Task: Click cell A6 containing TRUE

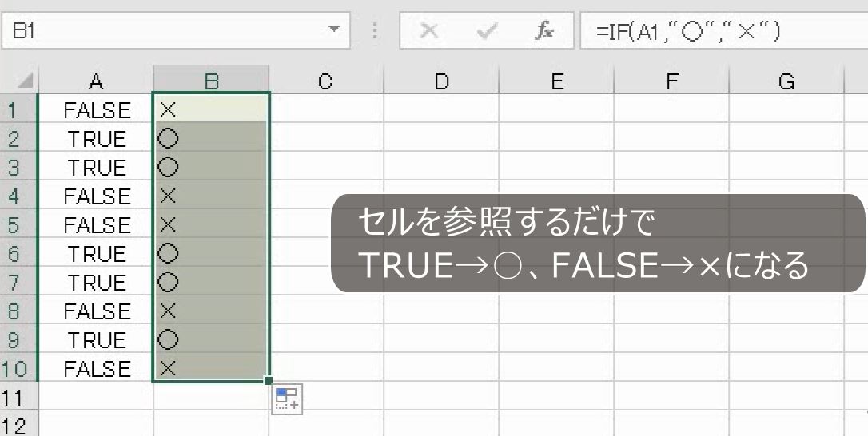Action: (x=96, y=252)
